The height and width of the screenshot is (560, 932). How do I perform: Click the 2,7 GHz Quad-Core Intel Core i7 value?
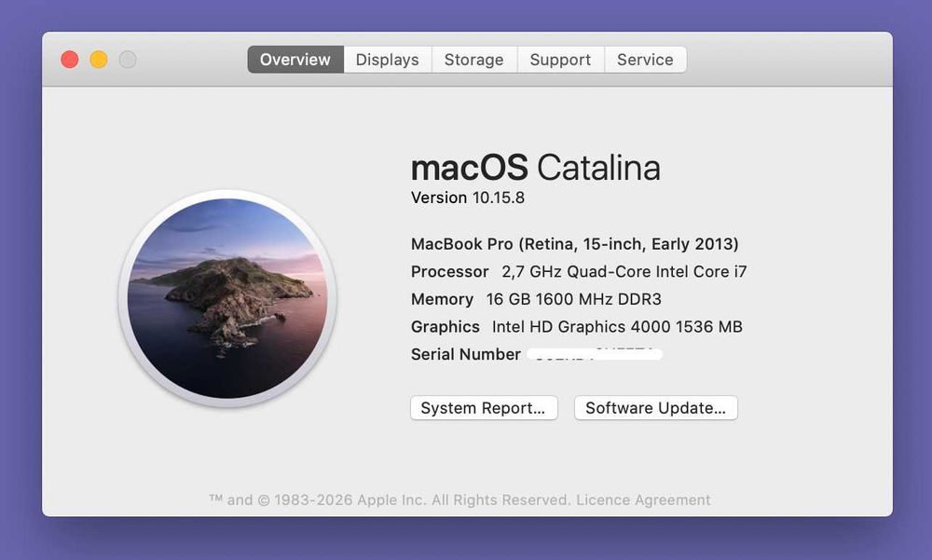pos(624,272)
